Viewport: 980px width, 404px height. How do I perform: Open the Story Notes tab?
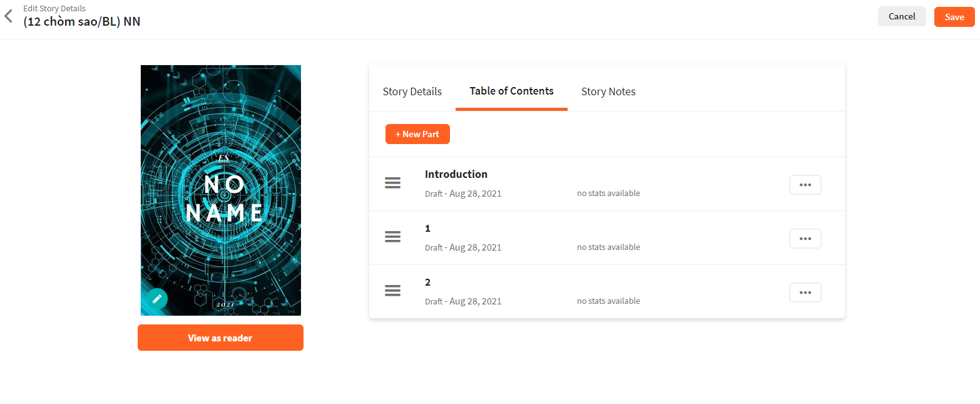[x=608, y=91]
